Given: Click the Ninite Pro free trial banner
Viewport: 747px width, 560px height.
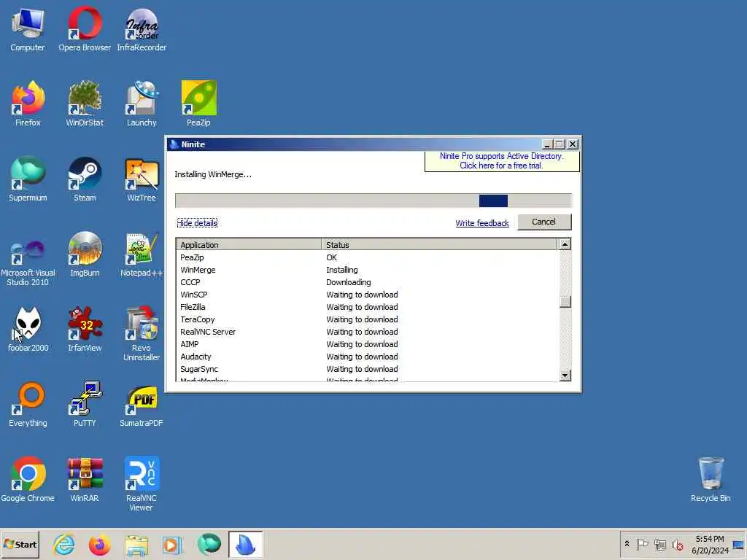Looking at the screenshot, I should pos(502,161).
